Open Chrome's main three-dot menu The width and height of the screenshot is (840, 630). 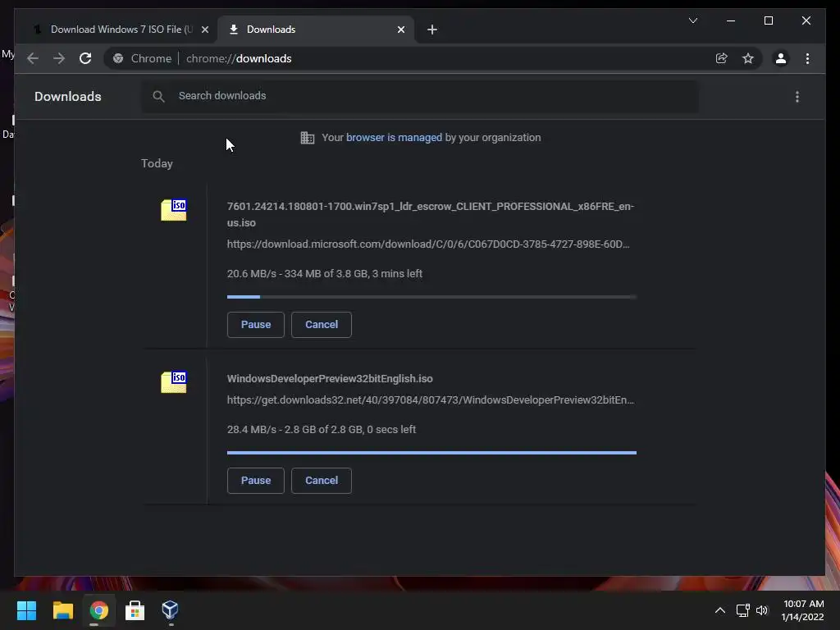(807, 58)
